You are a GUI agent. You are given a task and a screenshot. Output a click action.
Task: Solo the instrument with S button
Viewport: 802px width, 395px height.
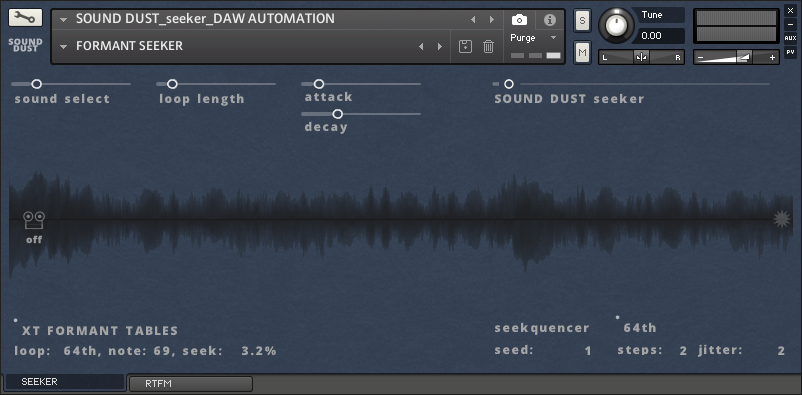tap(582, 20)
